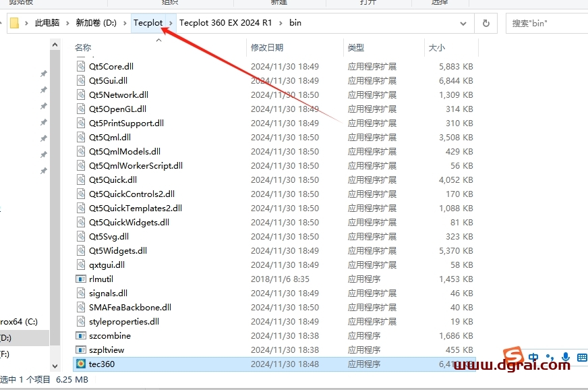Image resolution: width=588 pixels, height=390 pixels.
Task: Click the Qt5Network.dll file icon
Action: tap(81, 95)
